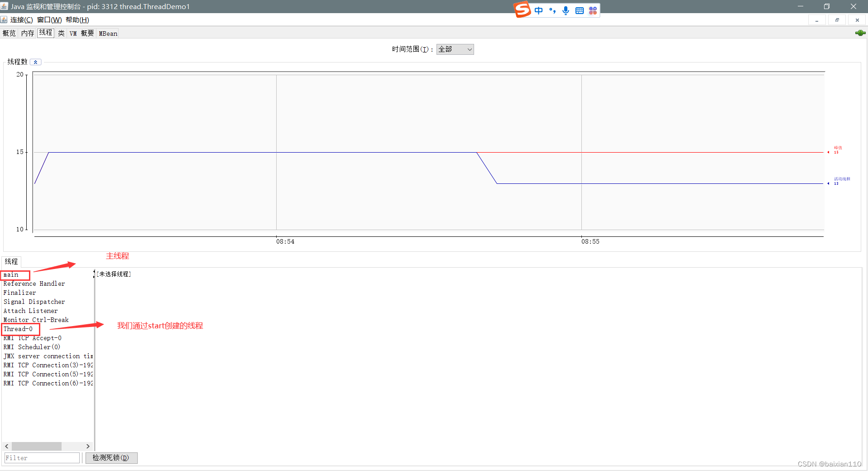Close the internal console frame
868x471 pixels.
tap(857, 20)
